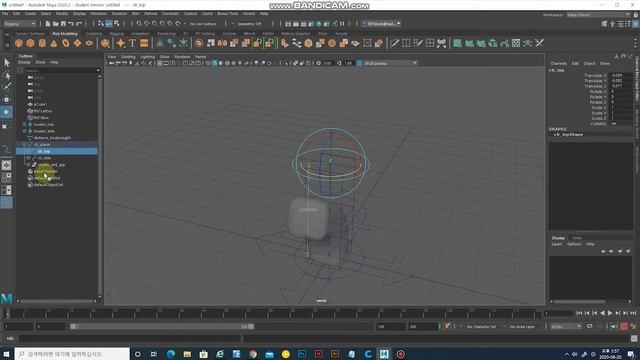
Task: Open the Skeleton menu
Action: (x=119, y=13)
